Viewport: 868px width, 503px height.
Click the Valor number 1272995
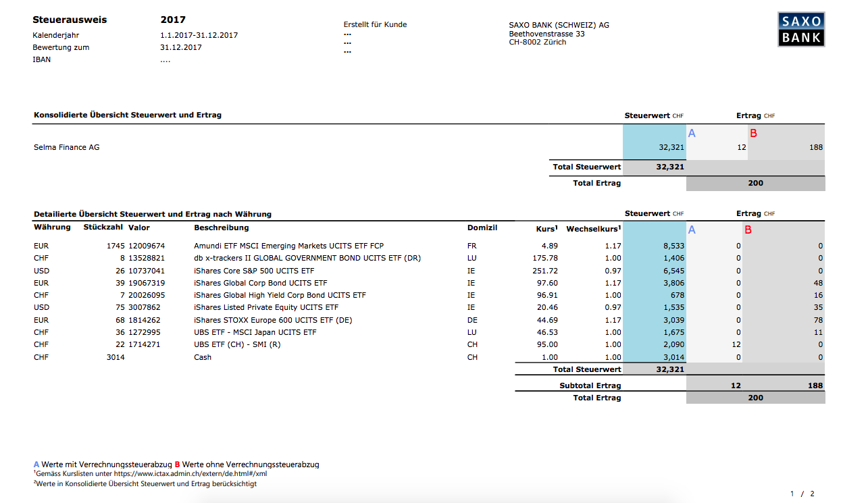click(145, 332)
